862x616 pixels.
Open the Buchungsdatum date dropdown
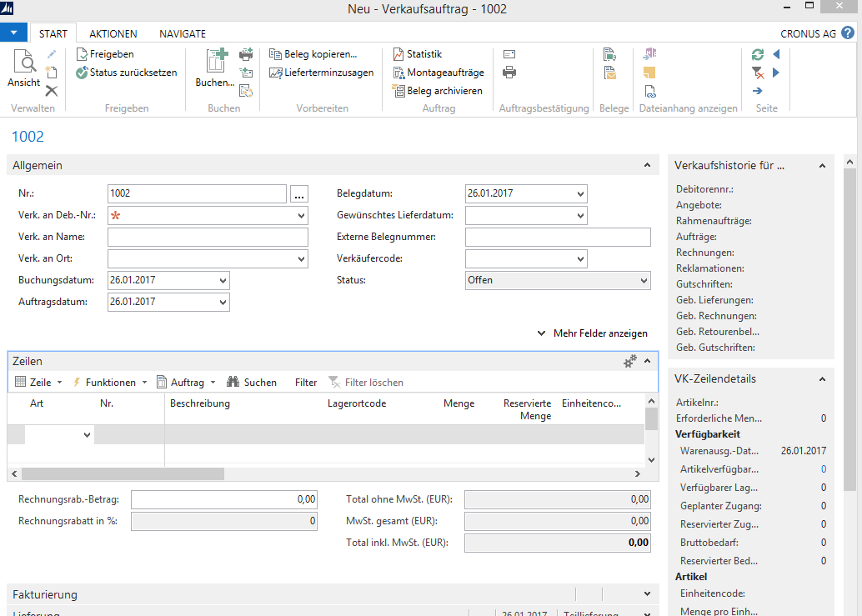223,280
